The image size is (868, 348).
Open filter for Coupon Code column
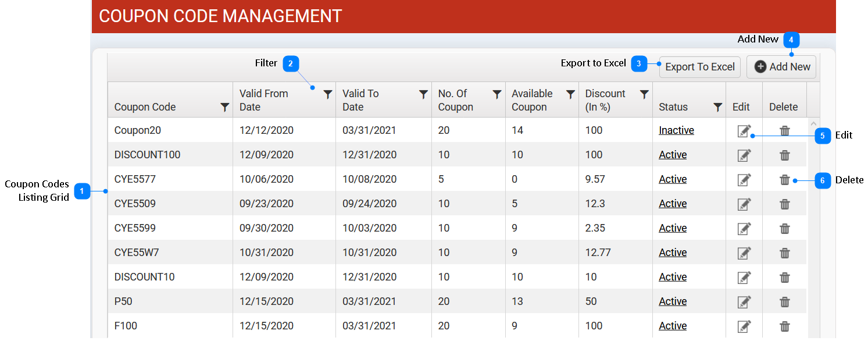coord(225,107)
